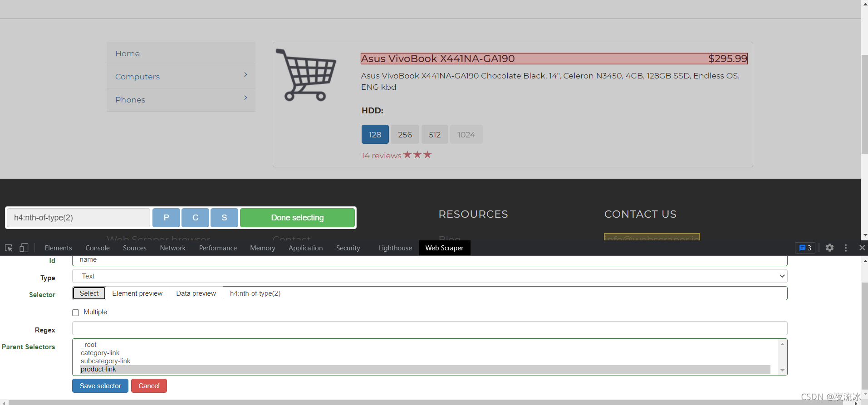This screenshot has width=868, height=405.
Task: Click the Select selector button
Action: 89,293
